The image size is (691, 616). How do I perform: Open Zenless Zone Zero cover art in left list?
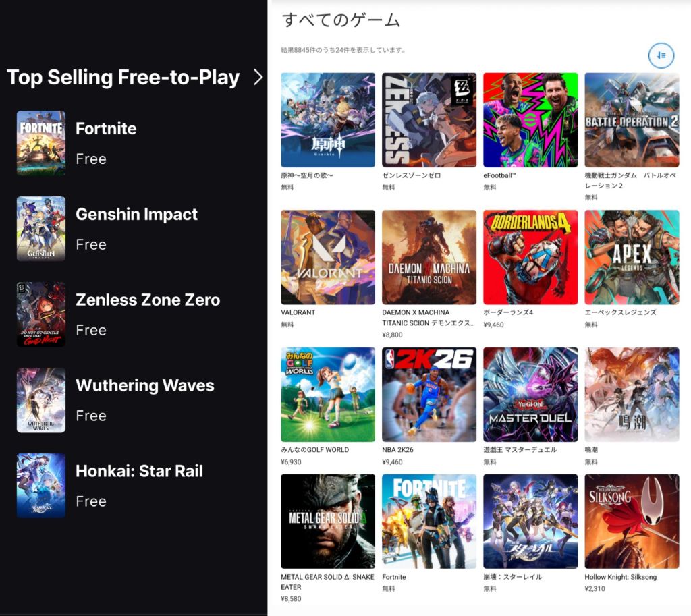click(x=41, y=314)
